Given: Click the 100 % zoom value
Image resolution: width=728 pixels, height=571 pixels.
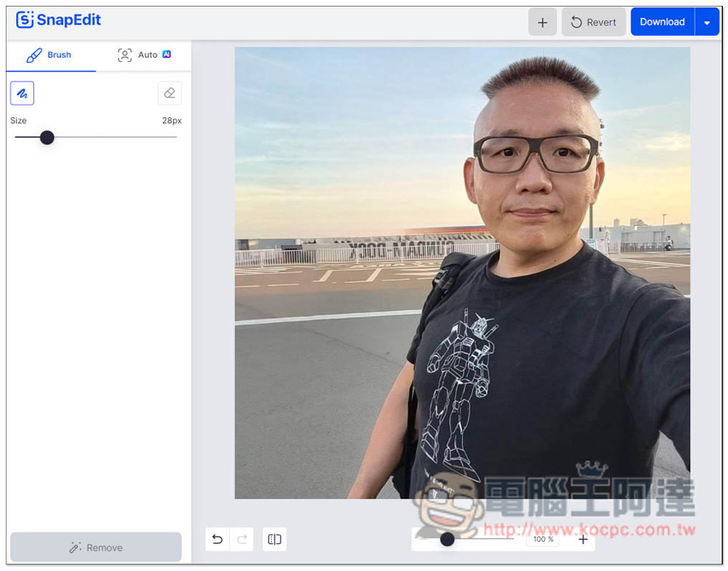Looking at the screenshot, I should click(x=543, y=540).
